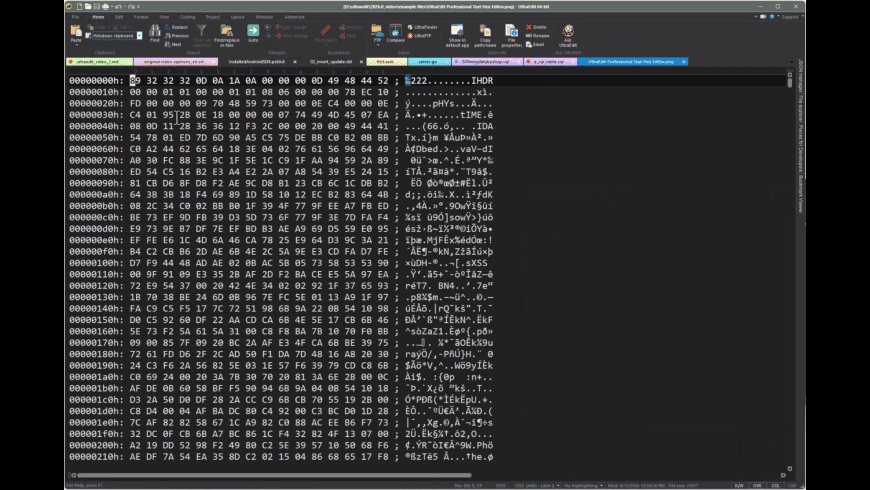Screen dimensions: 870x490
Task: Launch UltraFTP from the ribbon
Action: click(419, 36)
